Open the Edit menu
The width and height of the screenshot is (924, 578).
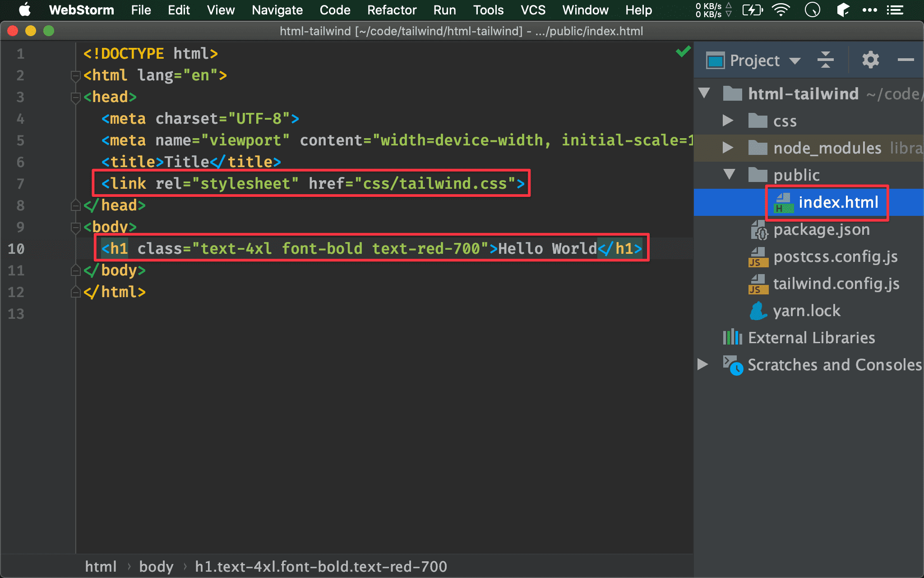179,9
